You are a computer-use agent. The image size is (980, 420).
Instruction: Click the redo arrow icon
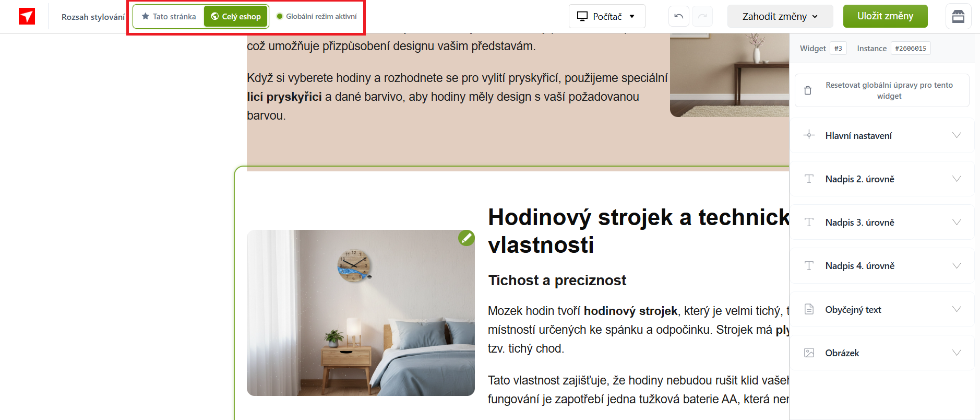tap(702, 16)
